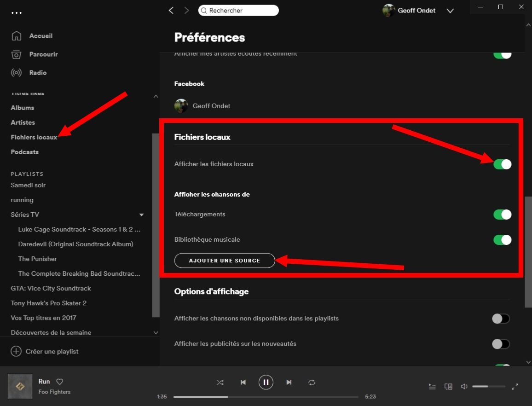The image size is (532, 406).
Task: Open the Samedi soir playlist
Action: point(28,186)
